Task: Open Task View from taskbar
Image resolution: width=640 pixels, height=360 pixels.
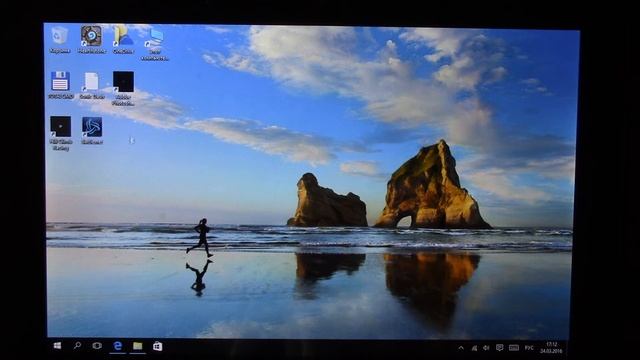Action: (x=97, y=346)
